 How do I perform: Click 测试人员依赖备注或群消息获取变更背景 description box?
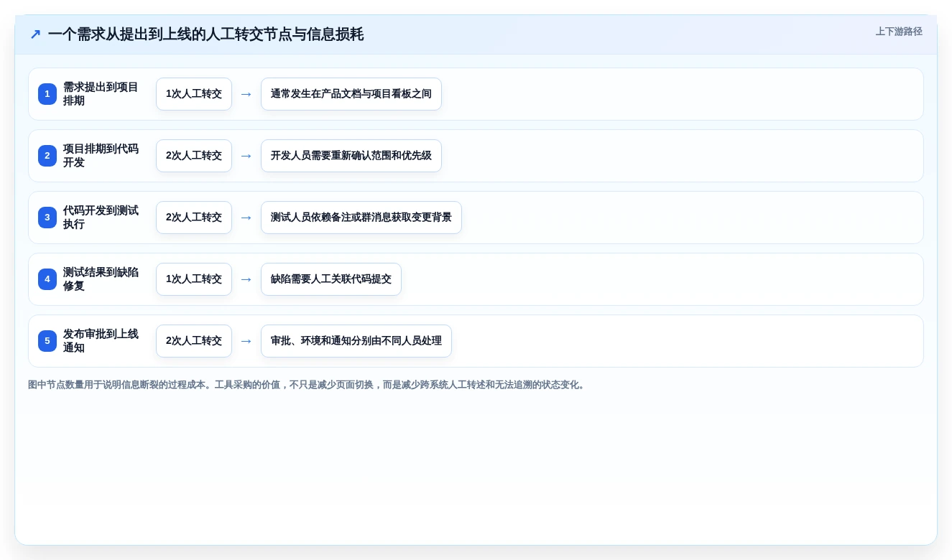(x=361, y=218)
